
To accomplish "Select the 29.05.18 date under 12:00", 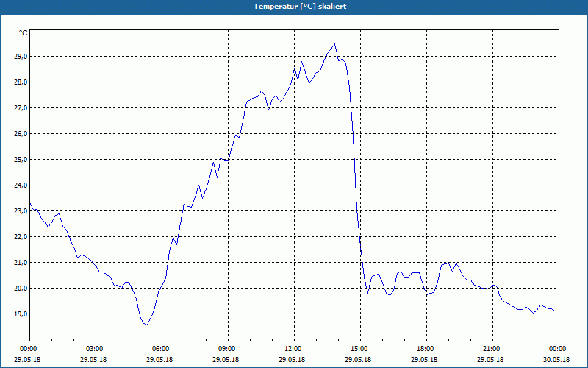I will click(x=292, y=360).
